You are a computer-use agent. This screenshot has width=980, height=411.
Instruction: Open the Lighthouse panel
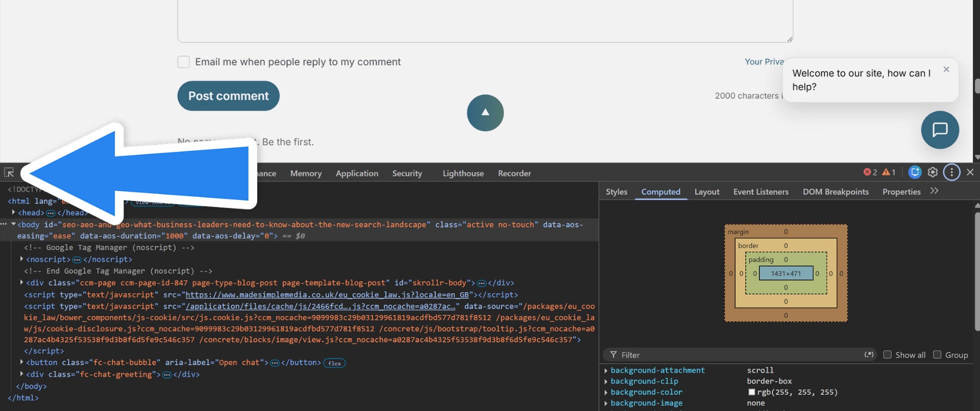click(x=463, y=173)
